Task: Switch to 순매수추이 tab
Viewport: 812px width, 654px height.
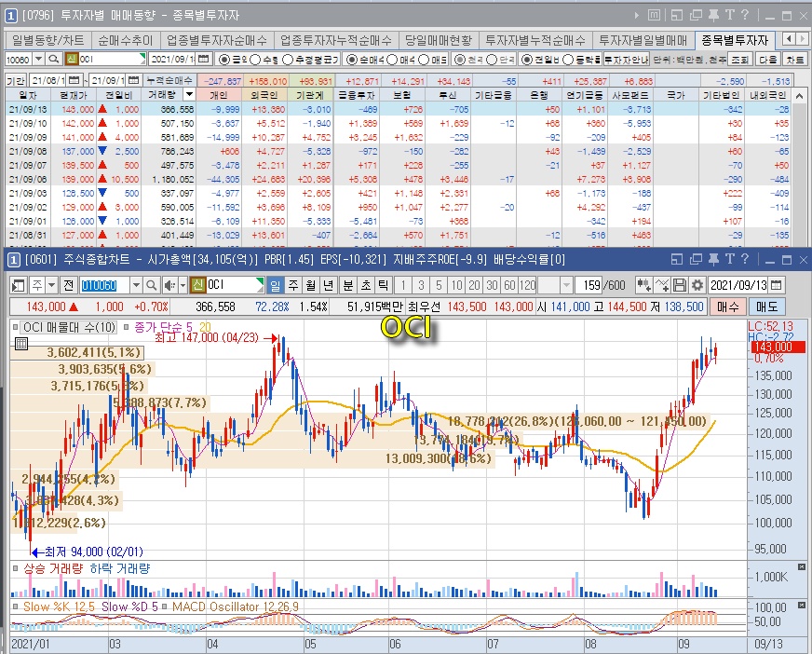Action: [x=126, y=40]
